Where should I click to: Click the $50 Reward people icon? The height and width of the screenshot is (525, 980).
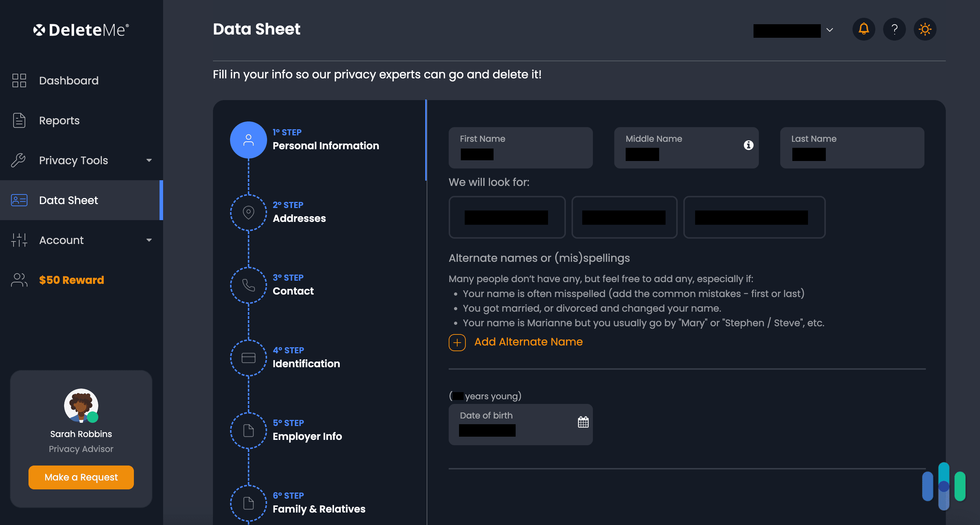(19, 280)
